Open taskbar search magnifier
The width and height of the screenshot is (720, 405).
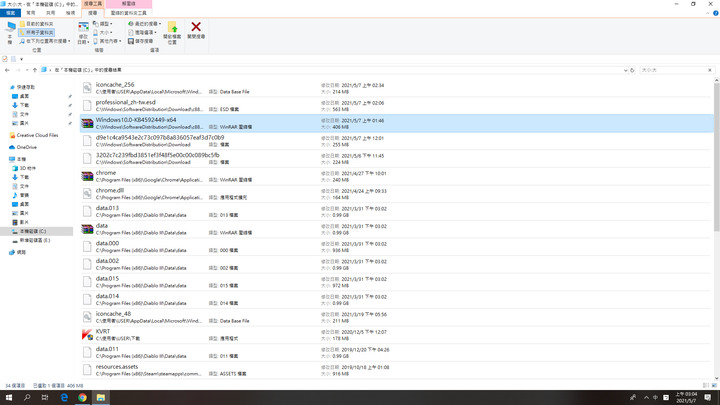[x=27, y=398]
